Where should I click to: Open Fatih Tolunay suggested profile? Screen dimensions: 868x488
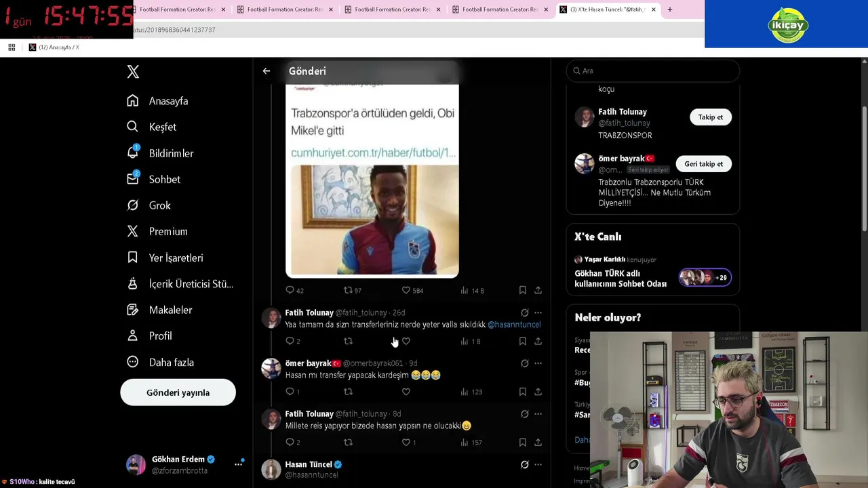623,112
